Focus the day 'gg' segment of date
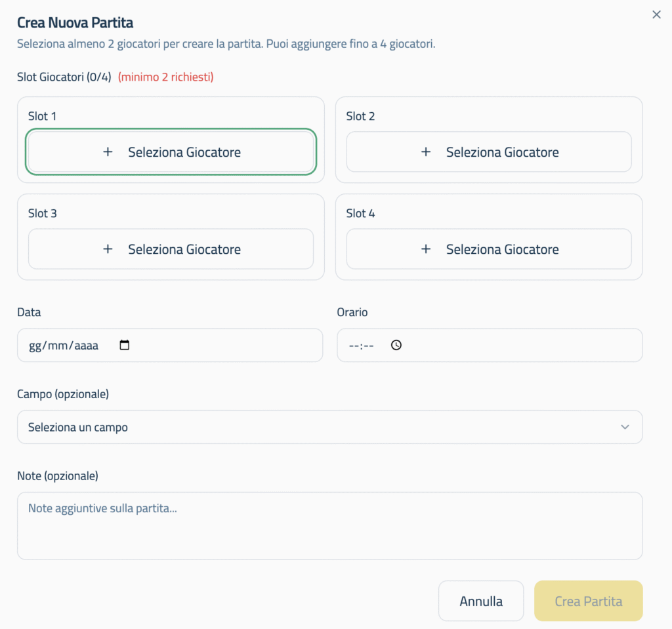672x629 pixels. (x=35, y=346)
